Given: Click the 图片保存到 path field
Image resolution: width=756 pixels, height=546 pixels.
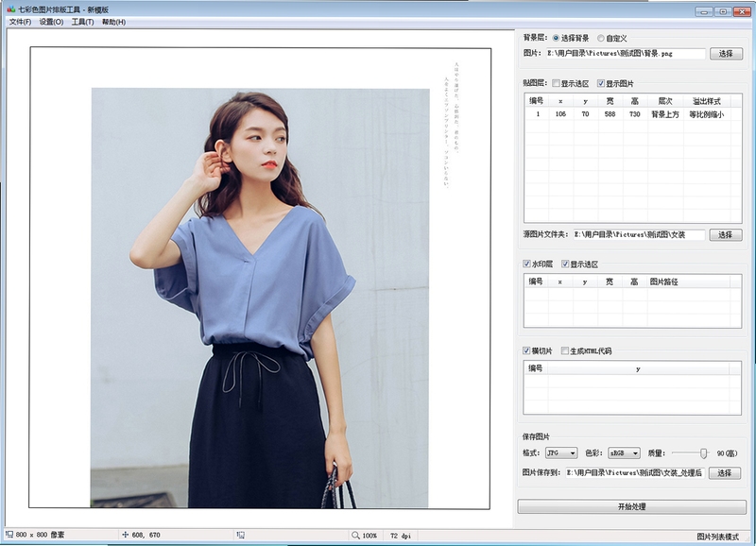Looking at the screenshot, I should [x=634, y=473].
